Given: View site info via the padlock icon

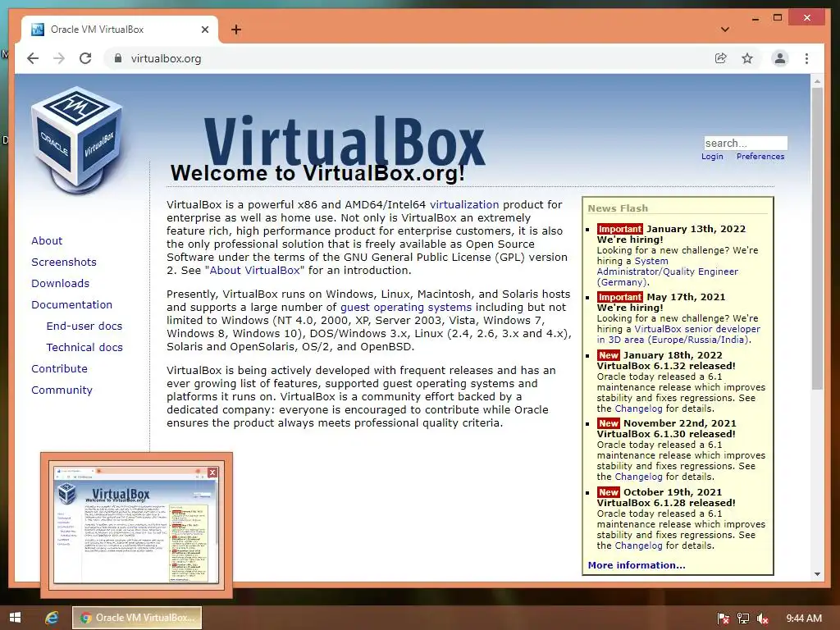Looking at the screenshot, I should pyautogui.click(x=118, y=58).
